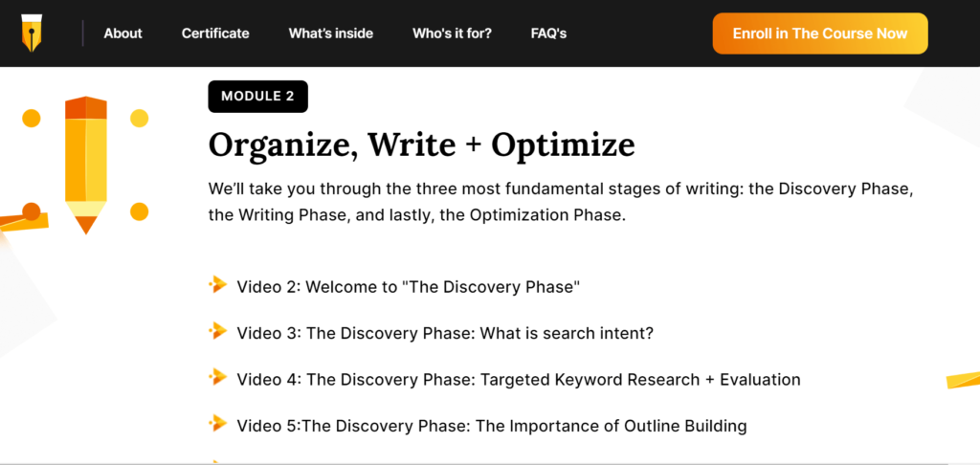This screenshot has width=980, height=465.
Task: Click the play arrow icon beside Video 4
Action: coord(218,378)
